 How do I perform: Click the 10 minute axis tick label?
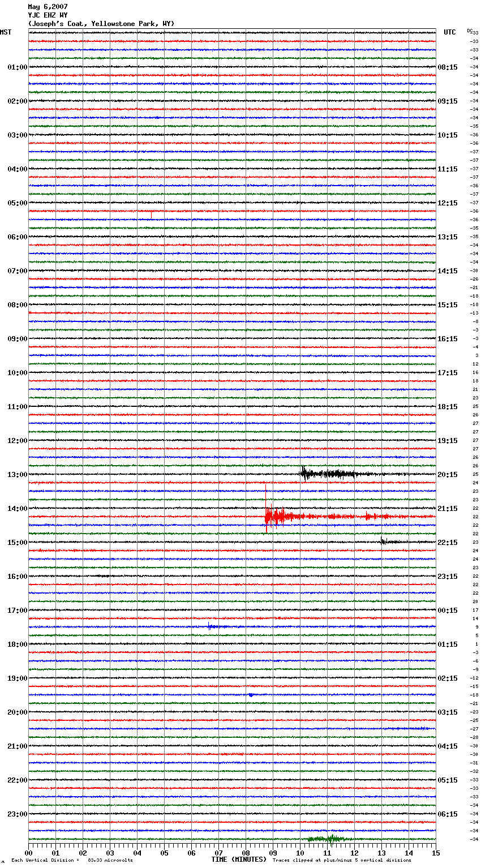tap(300, 853)
